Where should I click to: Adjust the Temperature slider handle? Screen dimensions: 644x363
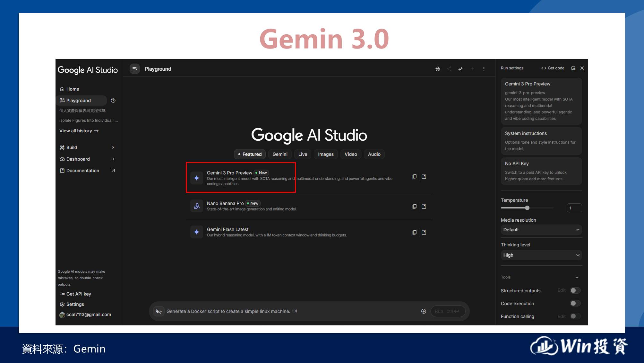(x=527, y=208)
